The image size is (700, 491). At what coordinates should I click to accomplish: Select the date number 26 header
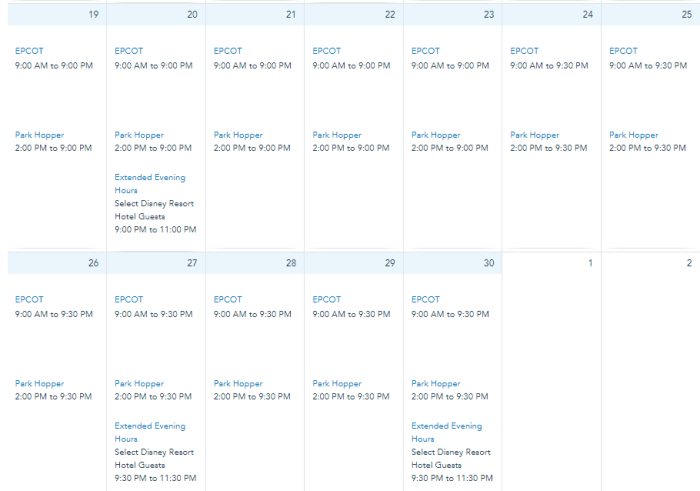tap(92, 263)
